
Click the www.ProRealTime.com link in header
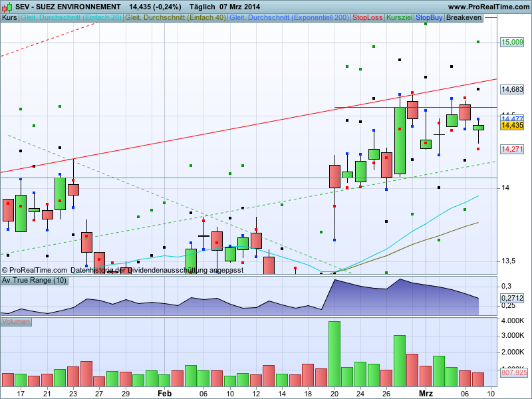489,7
